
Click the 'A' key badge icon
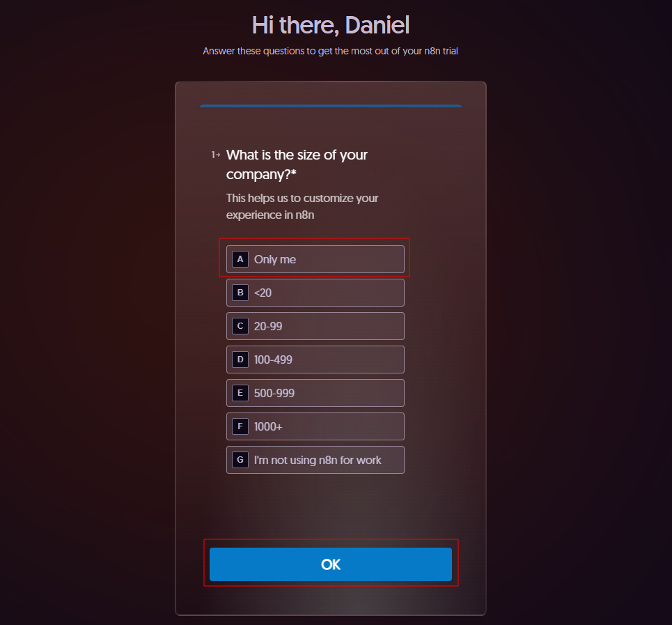click(240, 259)
